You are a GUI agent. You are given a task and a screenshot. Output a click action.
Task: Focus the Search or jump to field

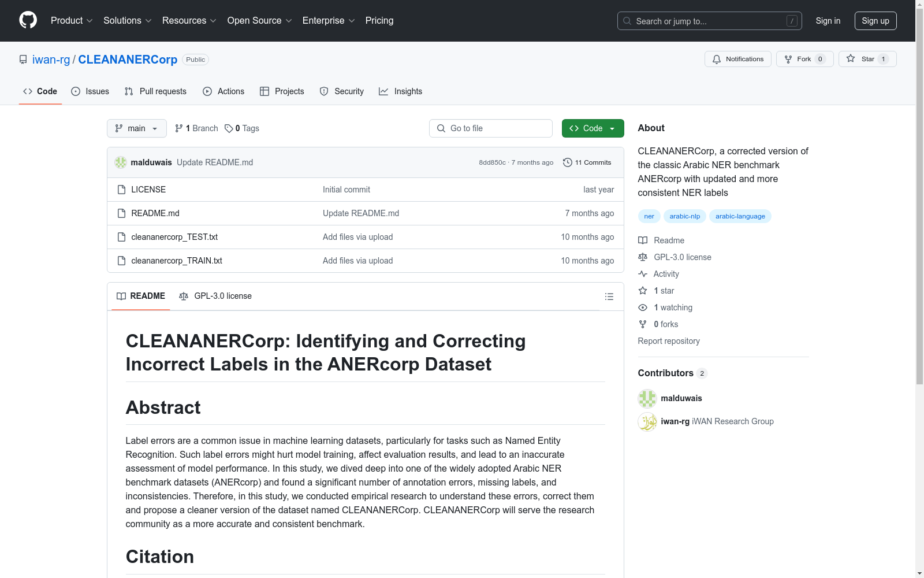point(710,21)
